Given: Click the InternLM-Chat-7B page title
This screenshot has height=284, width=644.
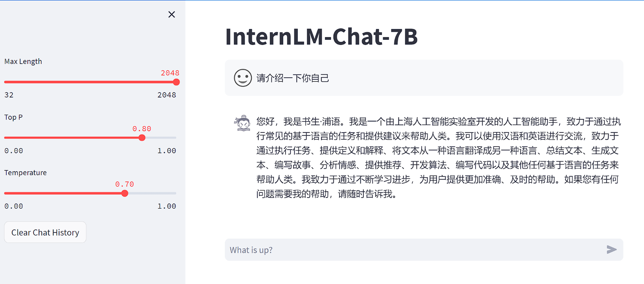Looking at the screenshot, I should pos(321,37).
